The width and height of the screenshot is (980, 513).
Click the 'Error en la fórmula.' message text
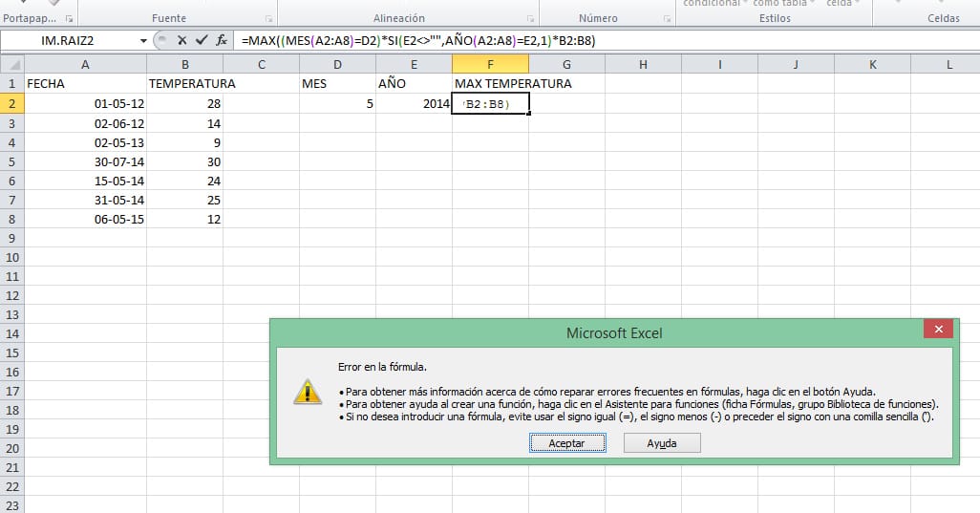[x=382, y=367]
